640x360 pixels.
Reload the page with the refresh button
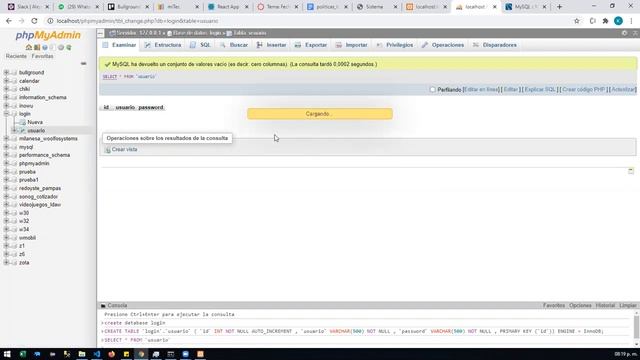coord(34,21)
